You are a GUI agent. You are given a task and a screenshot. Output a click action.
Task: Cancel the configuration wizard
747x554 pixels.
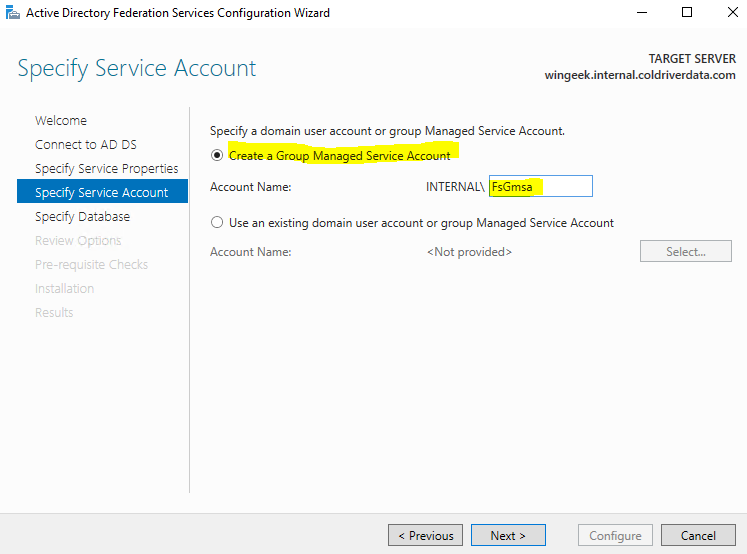(697, 535)
